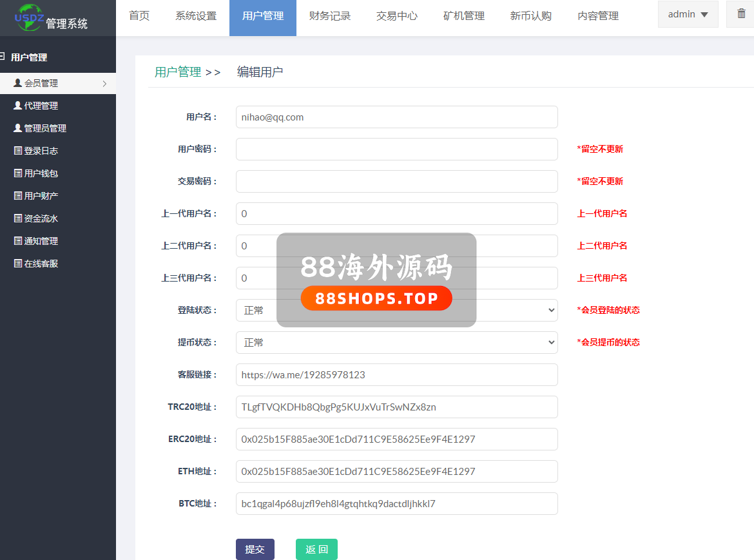Focus the 用户密码 input field

[x=396, y=149]
